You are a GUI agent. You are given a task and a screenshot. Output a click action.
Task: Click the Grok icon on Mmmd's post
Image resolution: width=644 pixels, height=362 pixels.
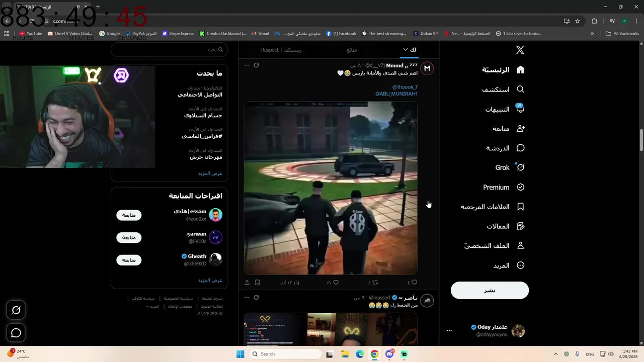click(x=256, y=65)
